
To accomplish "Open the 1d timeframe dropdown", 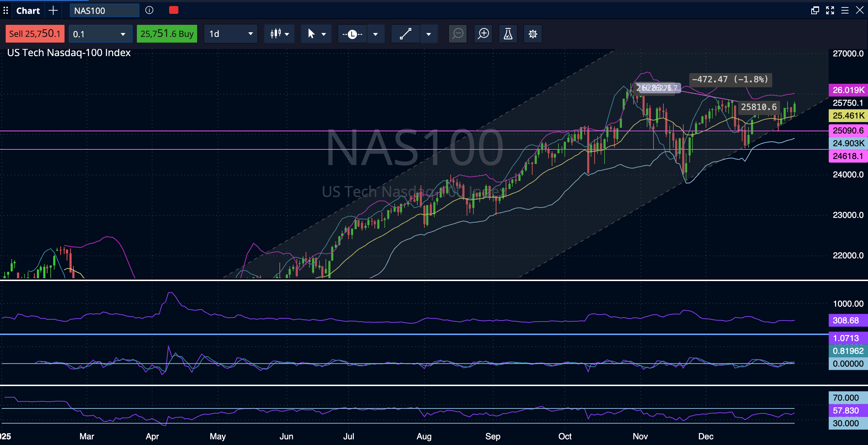I will pos(230,34).
